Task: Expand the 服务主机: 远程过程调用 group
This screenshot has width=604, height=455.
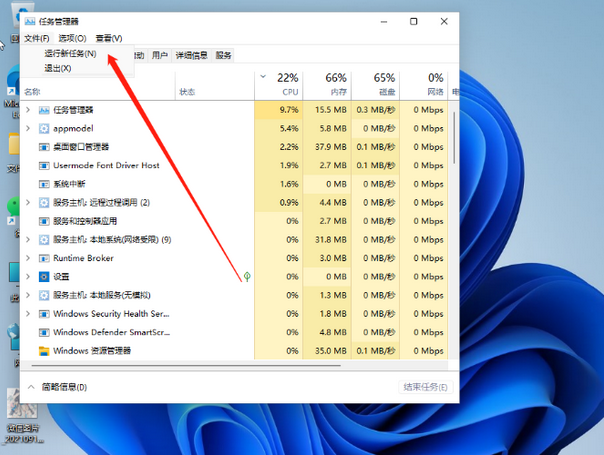Action: pos(28,203)
